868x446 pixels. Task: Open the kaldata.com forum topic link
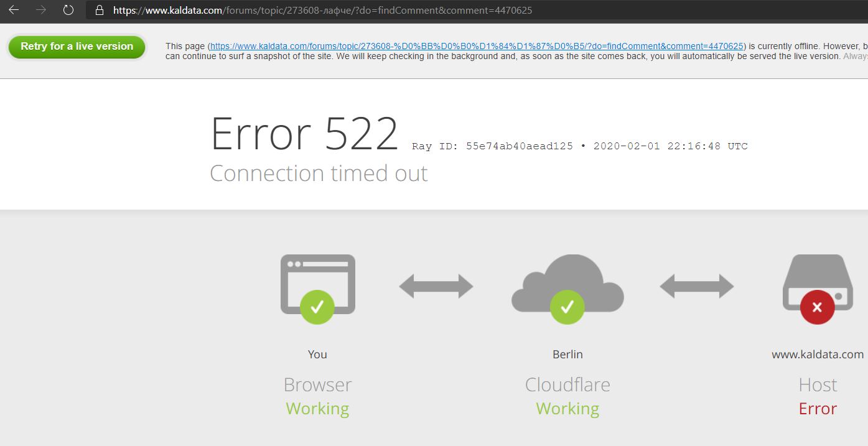click(477, 46)
